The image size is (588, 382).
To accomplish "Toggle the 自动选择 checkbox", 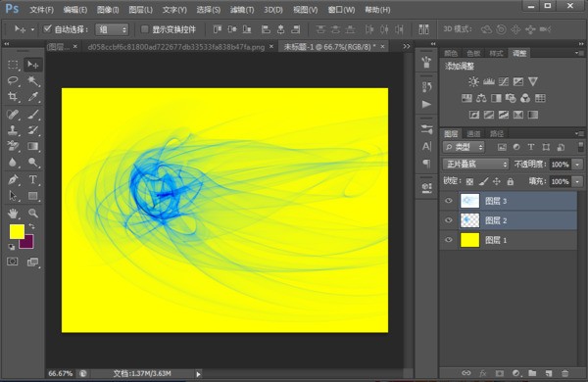I will [47, 28].
